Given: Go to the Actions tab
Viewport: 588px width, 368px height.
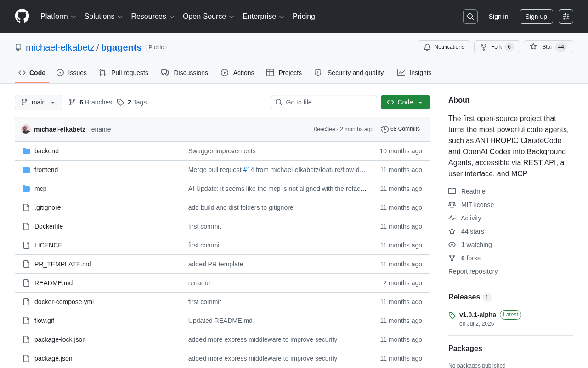Looking at the screenshot, I should coord(237,73).
